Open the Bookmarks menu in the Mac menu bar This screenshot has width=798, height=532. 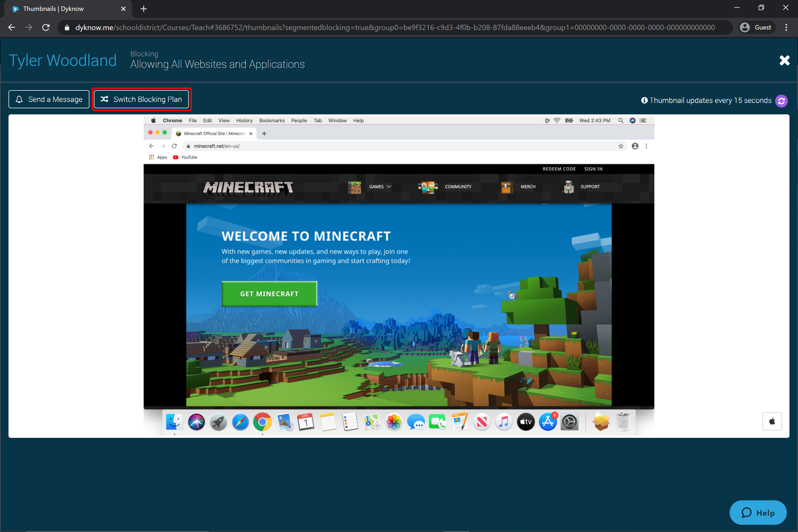[272, 121]
